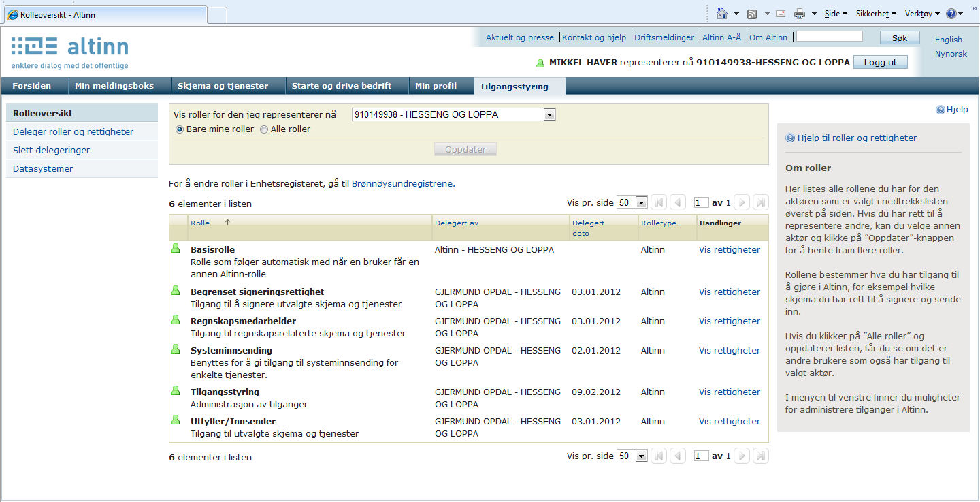The height and width of the screenshot is (502, 980).
Task: Select Rolleoversikt in left menu
Action: coord(82,114)
